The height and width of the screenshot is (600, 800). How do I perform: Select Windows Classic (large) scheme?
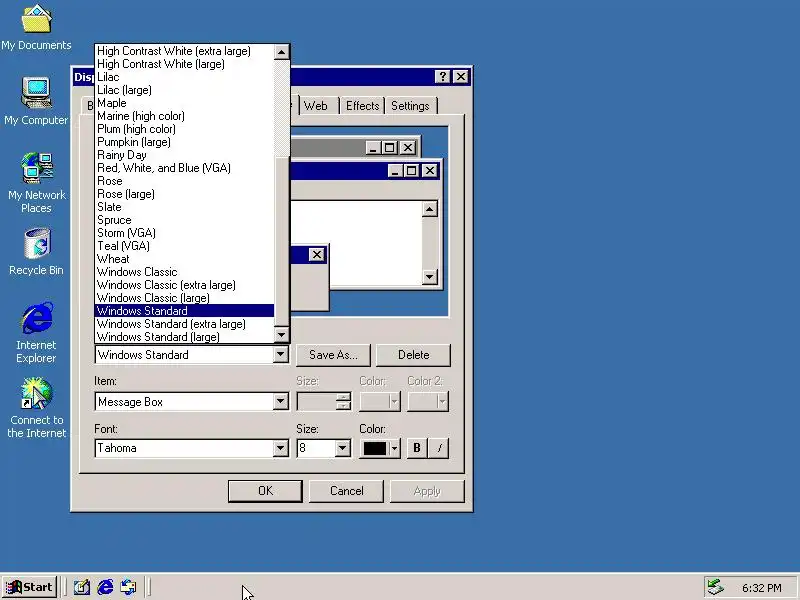[184, 298]
